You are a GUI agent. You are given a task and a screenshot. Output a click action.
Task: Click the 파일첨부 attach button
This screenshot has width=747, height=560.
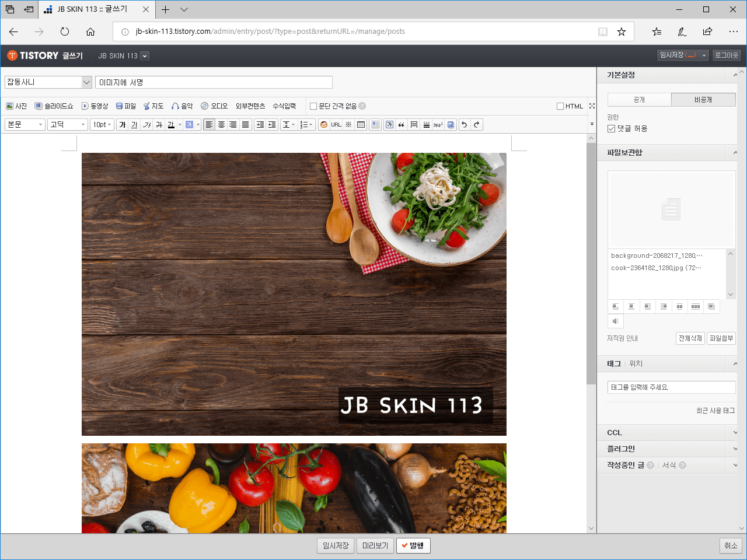[x=721, y=338]
